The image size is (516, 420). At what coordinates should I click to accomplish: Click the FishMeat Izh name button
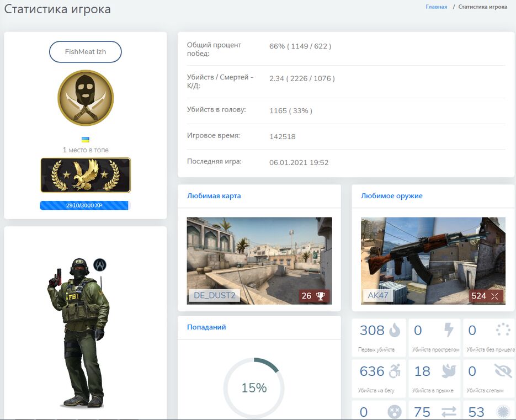[x=85, y=52]
